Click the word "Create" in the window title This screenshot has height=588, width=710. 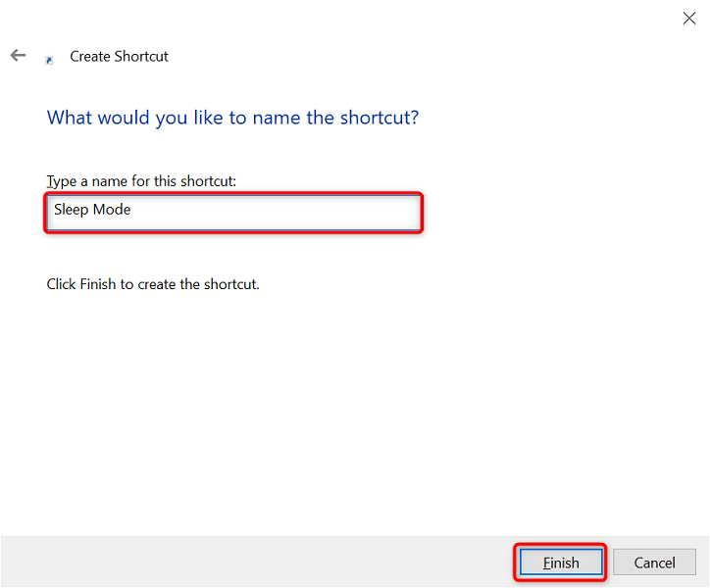pyautogui.click(x=90, y=57)
